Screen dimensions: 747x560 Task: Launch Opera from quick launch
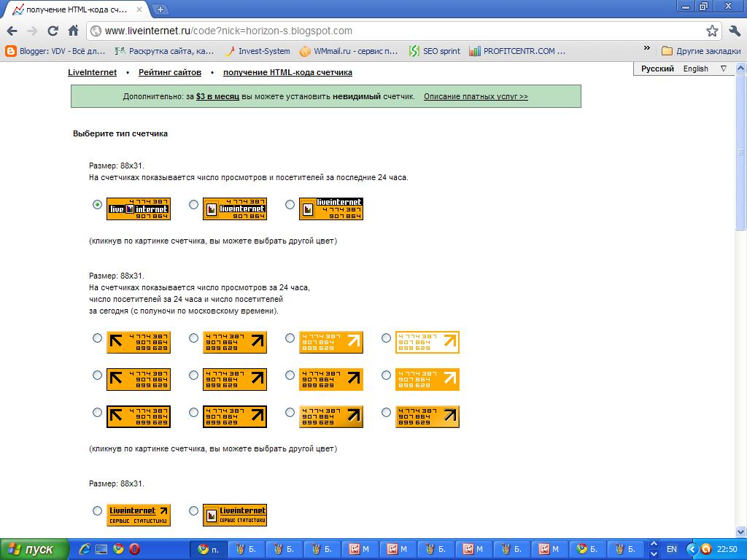135,550
